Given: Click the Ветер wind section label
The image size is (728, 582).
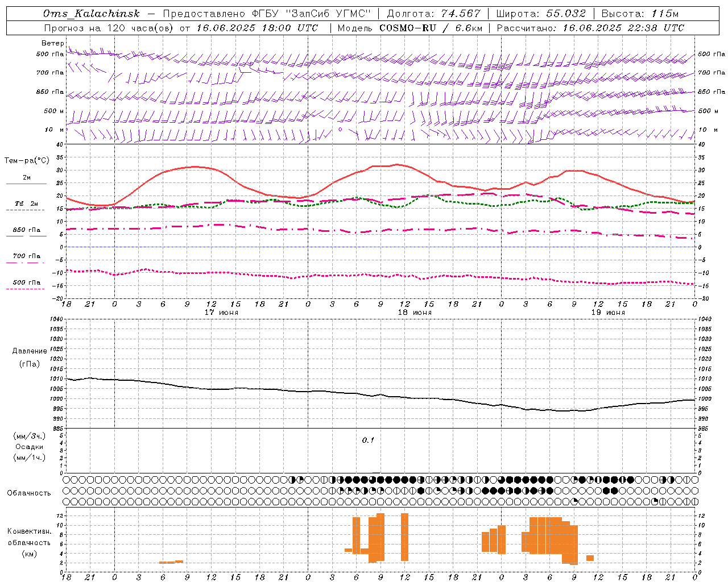Looking at the screenshot, I should coord(53,43).
